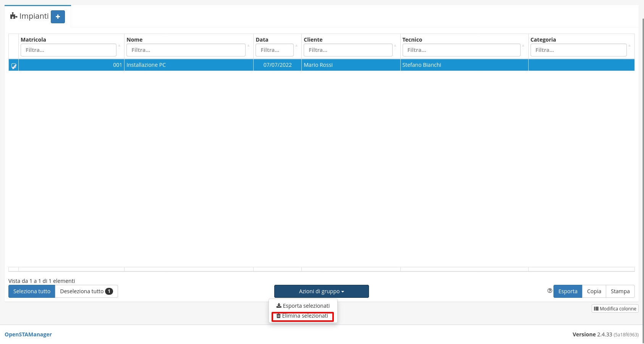Click the sort arrows in Cliente column
This screenshot has width=644, height=344.
click(x=395, y=46)
